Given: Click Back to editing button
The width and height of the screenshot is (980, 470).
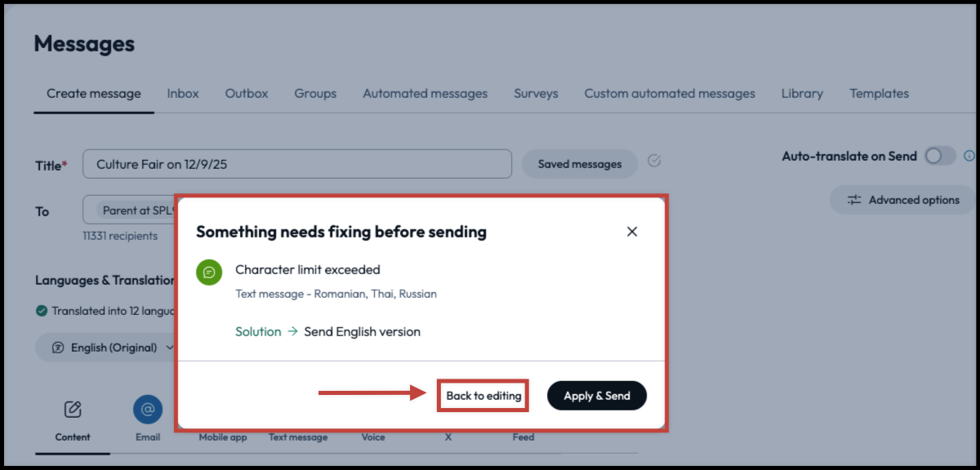Looking at the screenshot, I should pos(483,396).
